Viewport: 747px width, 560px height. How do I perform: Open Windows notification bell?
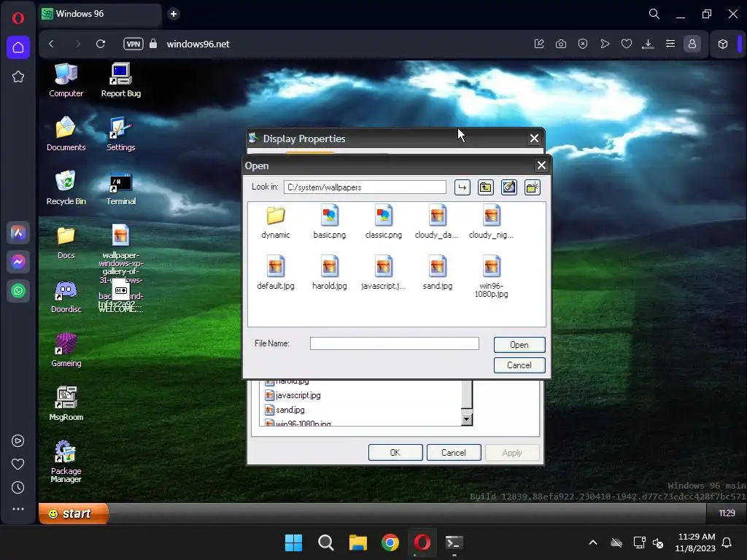pos(727,542)
